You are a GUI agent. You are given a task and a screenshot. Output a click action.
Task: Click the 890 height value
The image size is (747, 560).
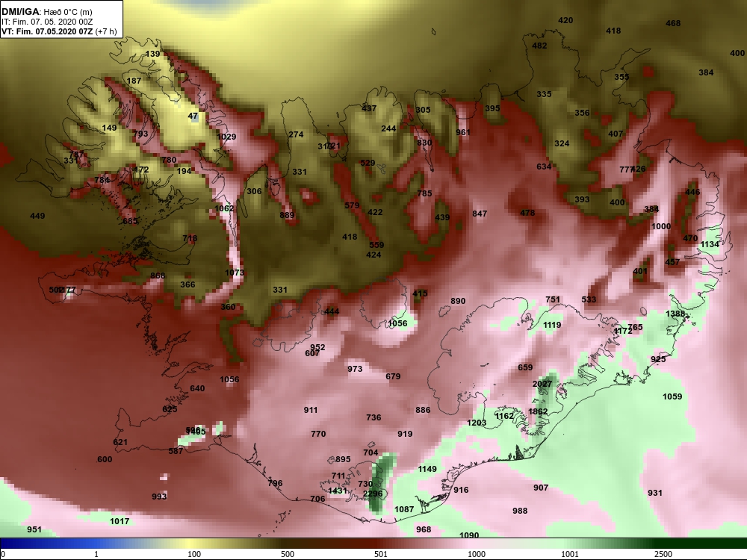coord(458,301)
